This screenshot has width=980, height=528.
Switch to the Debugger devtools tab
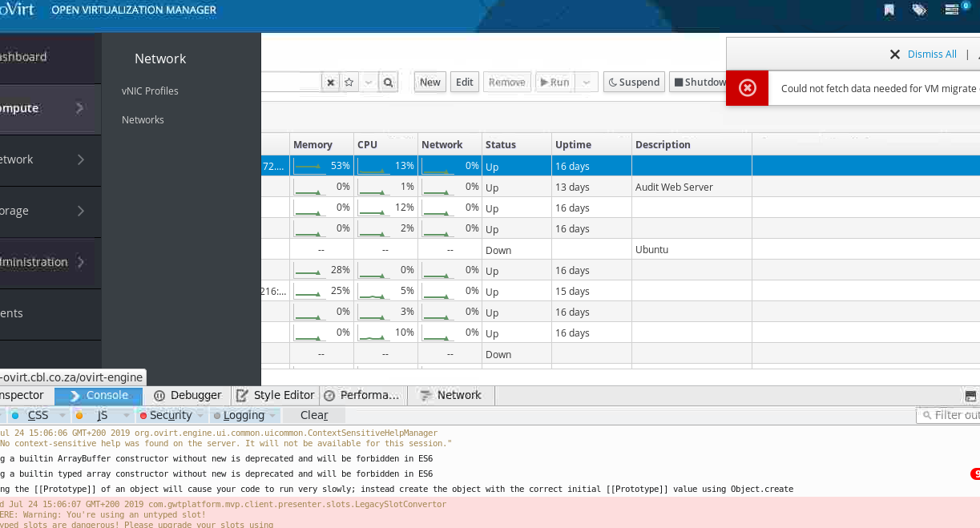click(x=188, y=395)
